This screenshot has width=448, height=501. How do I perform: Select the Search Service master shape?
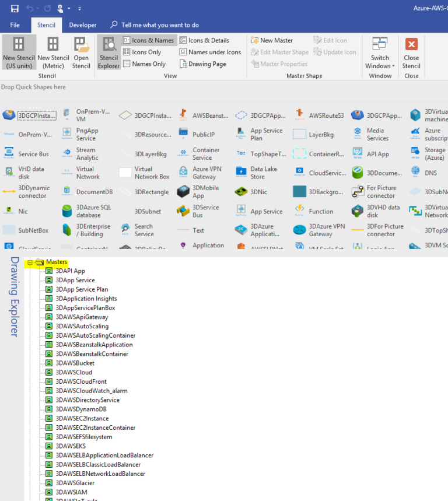tap(138, 230)
